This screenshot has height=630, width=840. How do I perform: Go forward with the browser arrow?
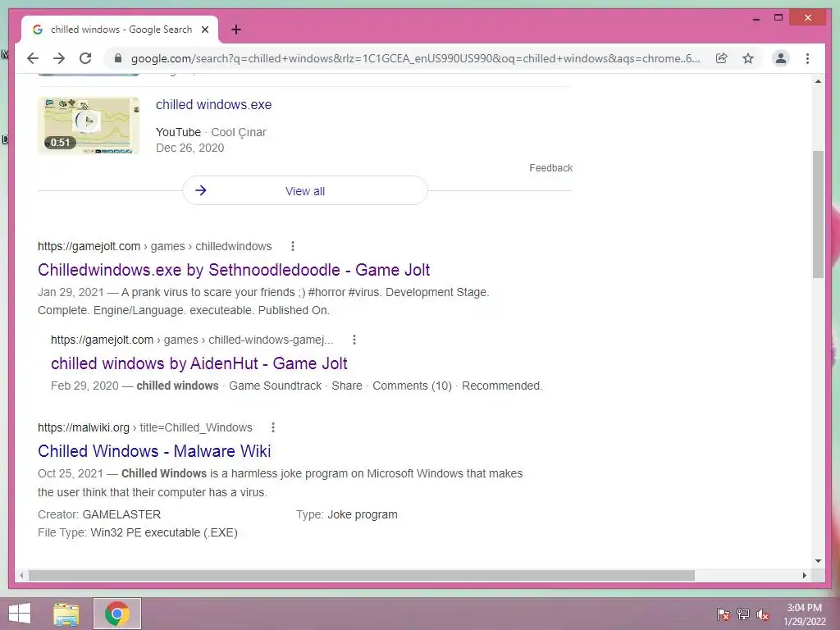(x=59, y=58)
